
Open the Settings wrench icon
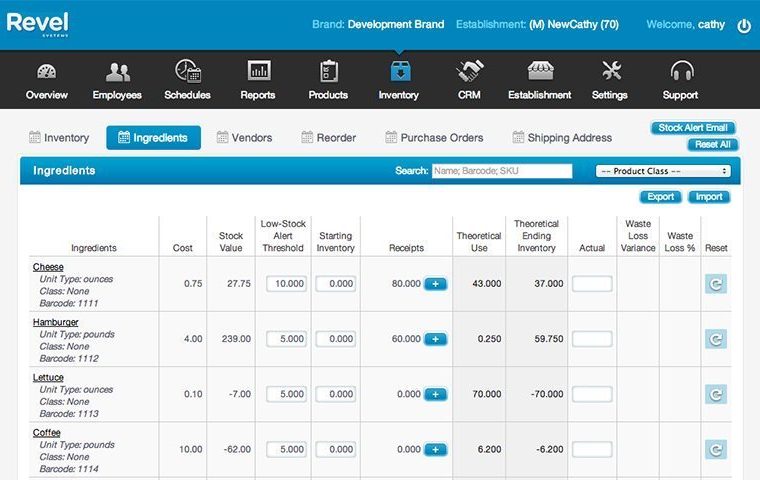pyautogui.click(x=611, y=71)
